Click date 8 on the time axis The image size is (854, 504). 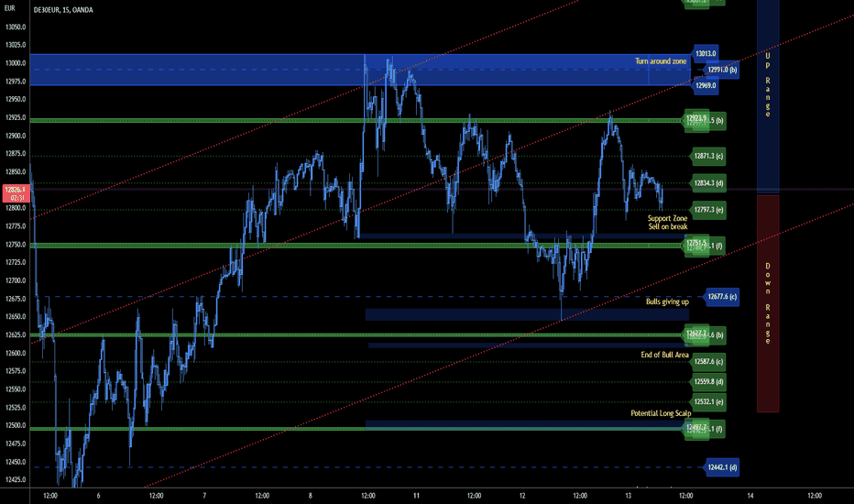coord(311,496)
